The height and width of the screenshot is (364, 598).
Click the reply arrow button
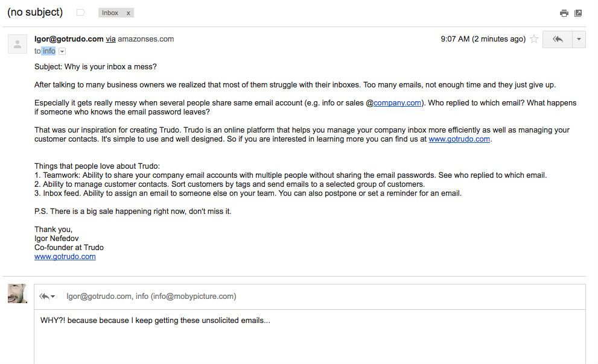coord(558,39)
